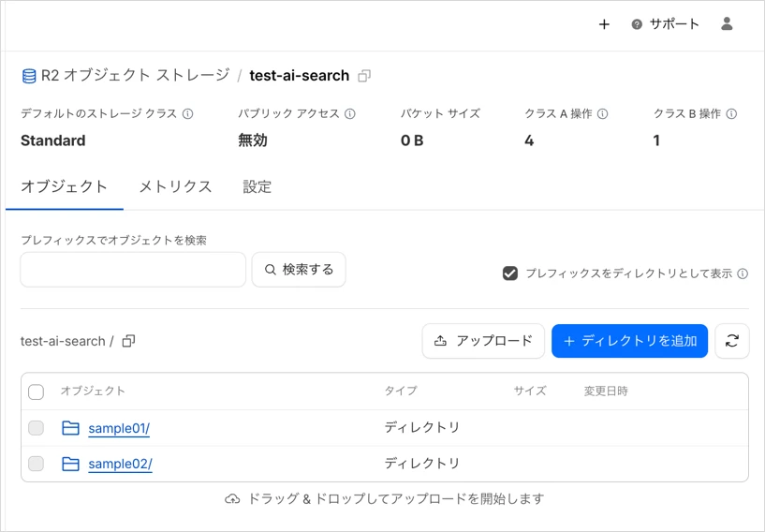Image resolution: width=765 pixels, height=532 pixels.
Task: Copy the test-ai-search path icon
Action: (x=128, y=341)
